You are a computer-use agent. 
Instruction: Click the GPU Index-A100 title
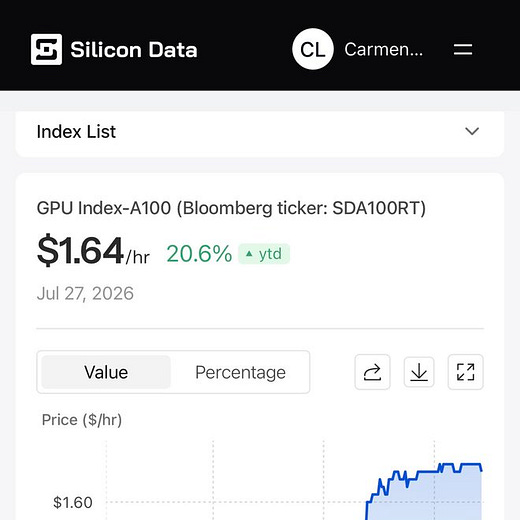coord(231,208)
